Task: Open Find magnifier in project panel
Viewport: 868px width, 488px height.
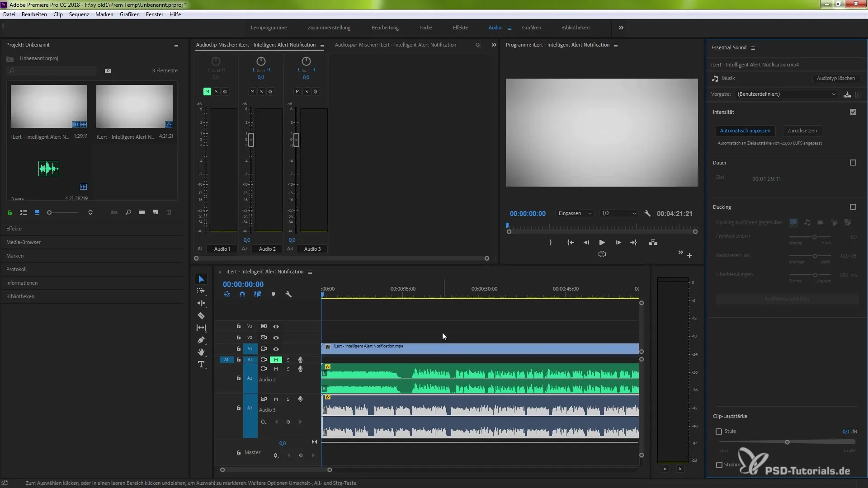Action: [128, 212]
